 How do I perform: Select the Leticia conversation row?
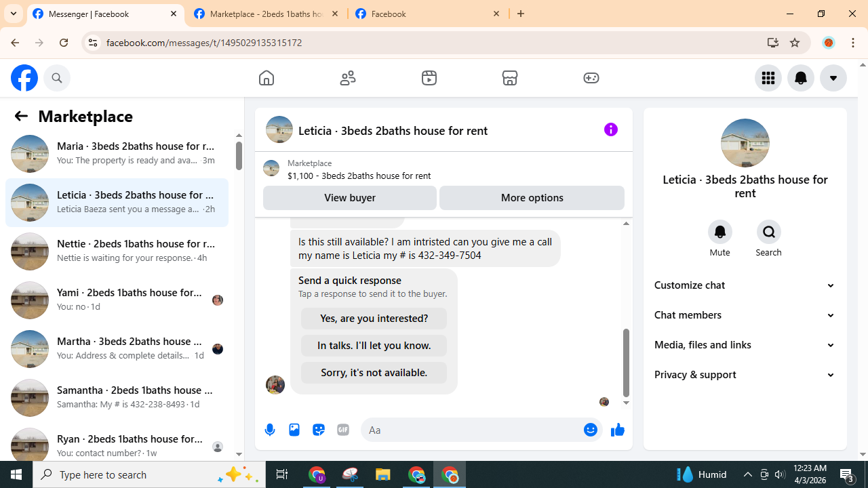click(x=117, y=203)
